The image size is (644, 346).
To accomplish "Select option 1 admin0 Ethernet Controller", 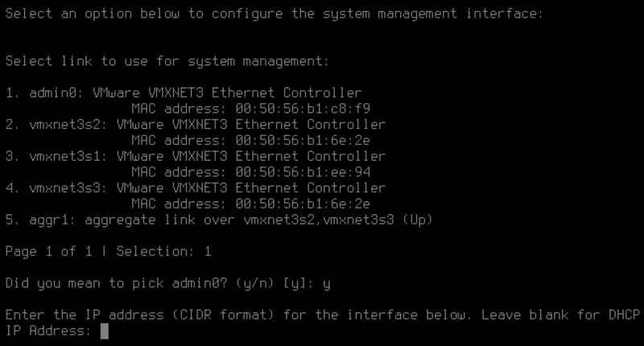I will [x=184, y=93].
